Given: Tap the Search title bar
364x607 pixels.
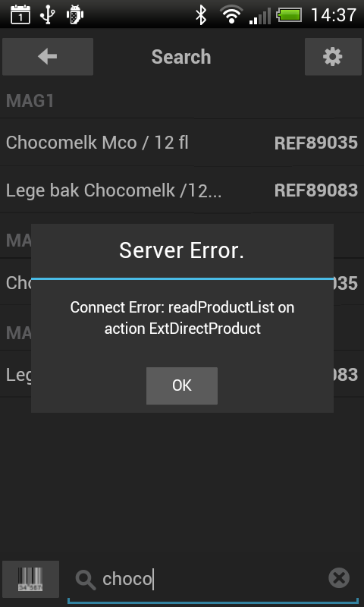Looking at the screenshot, I should [181, 57].
